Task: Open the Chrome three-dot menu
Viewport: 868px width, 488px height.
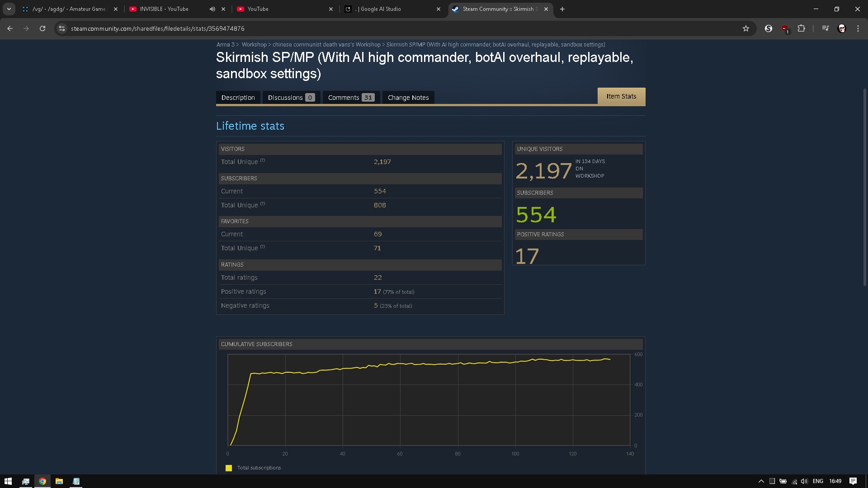Action: tap(858, 28)
